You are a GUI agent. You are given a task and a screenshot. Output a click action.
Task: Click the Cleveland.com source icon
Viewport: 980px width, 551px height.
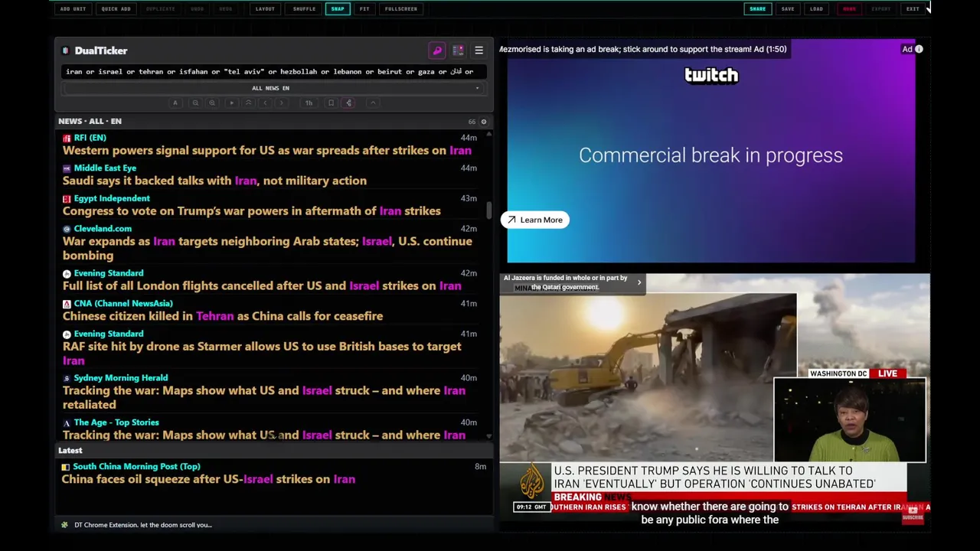coord(67,229)
